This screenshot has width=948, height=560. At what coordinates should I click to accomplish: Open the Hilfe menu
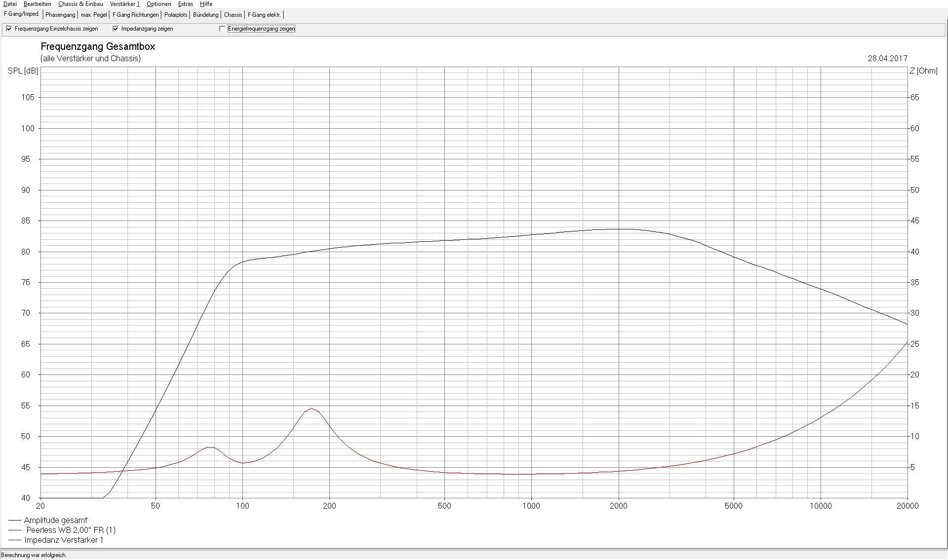(206, 4)
